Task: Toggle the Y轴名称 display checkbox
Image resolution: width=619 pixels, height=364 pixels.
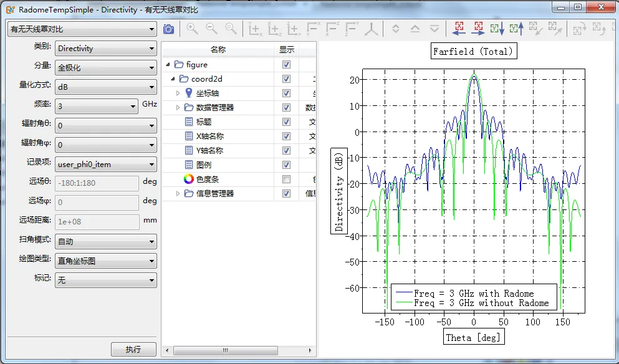Action: 286,150
